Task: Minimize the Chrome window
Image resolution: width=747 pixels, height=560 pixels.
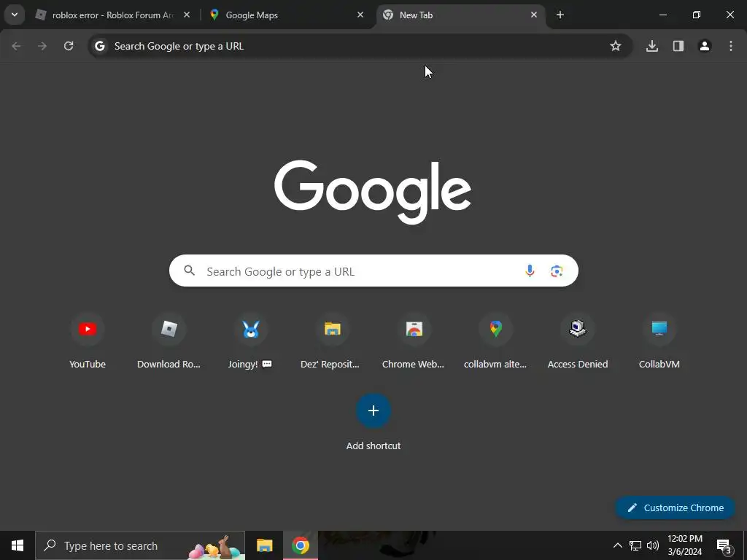Action: coord(662,15)
